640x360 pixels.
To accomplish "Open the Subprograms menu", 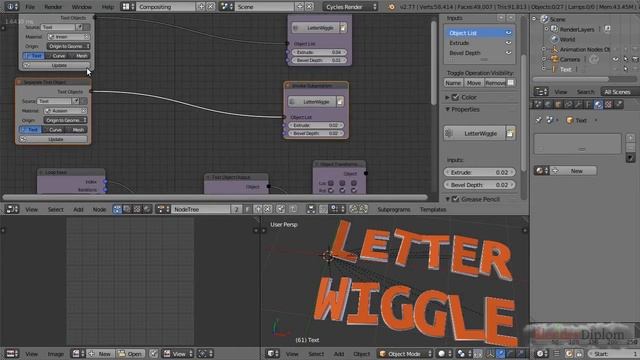I will pyautogui.click(x=393, y=209).
